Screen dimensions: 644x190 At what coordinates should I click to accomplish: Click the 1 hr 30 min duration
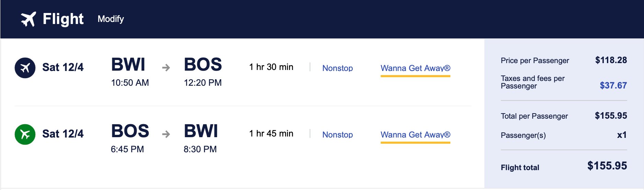(271, 67)
